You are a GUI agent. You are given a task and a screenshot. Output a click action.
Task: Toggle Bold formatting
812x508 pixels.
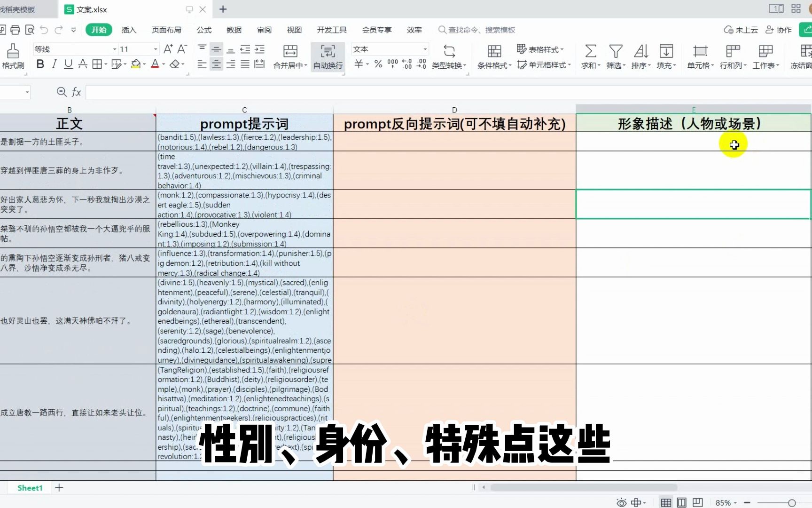pyautogui.click(x=40, y=64)
